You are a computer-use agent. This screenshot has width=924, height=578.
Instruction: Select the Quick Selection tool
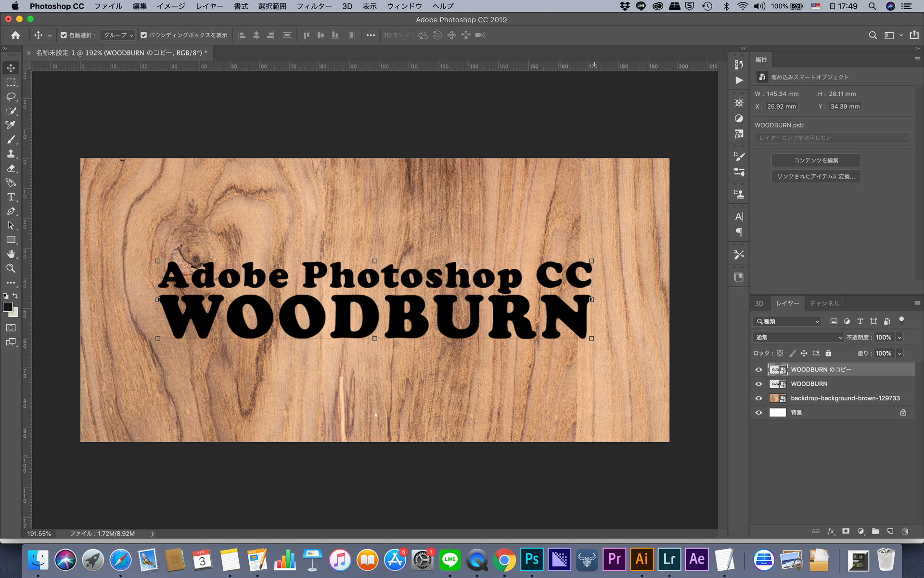[x=11, y=111]
